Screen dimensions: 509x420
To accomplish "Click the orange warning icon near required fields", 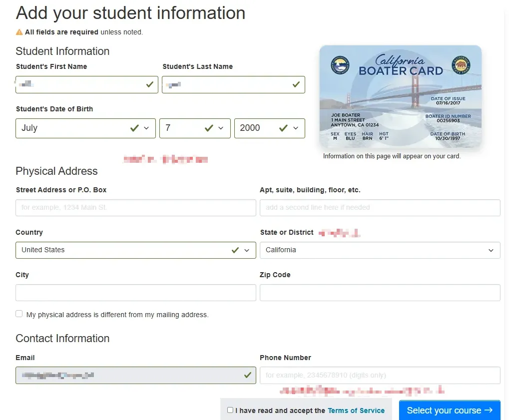I will 19,32.
